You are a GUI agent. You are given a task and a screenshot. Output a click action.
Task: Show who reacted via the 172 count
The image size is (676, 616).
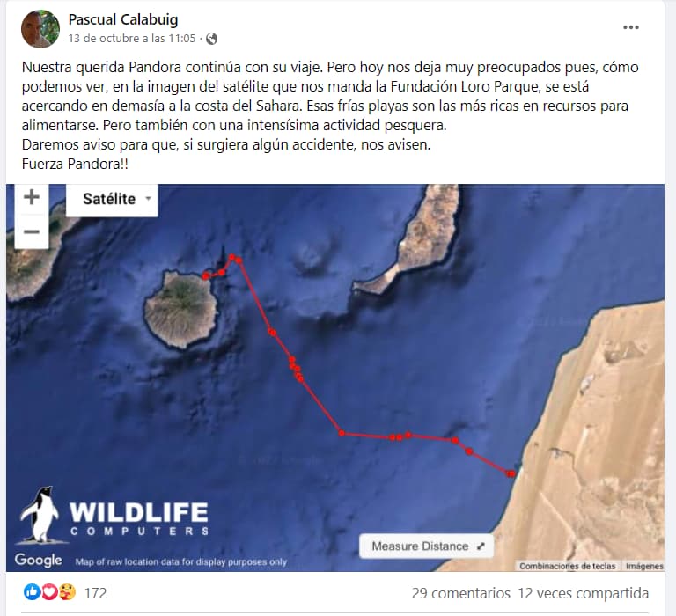[x=95, y=593]
